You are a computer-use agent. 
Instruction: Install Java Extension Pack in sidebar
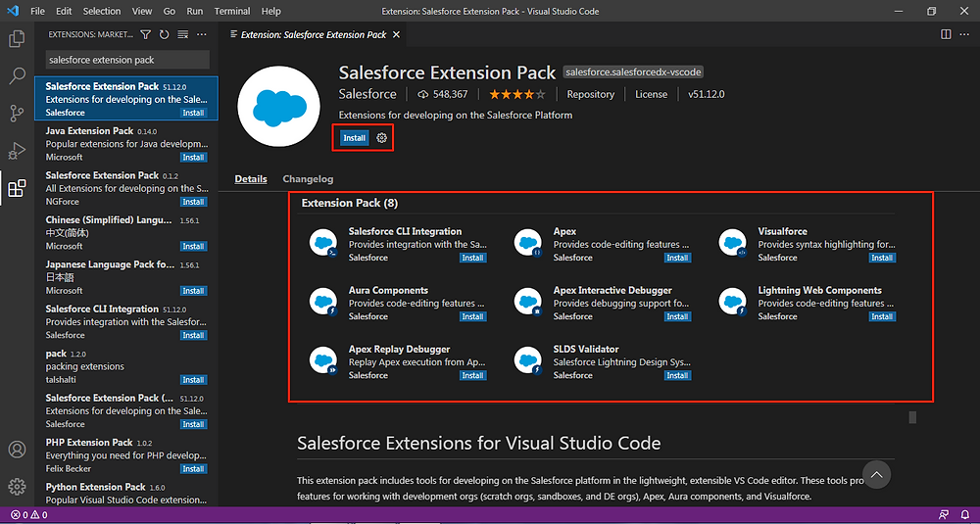194,158
